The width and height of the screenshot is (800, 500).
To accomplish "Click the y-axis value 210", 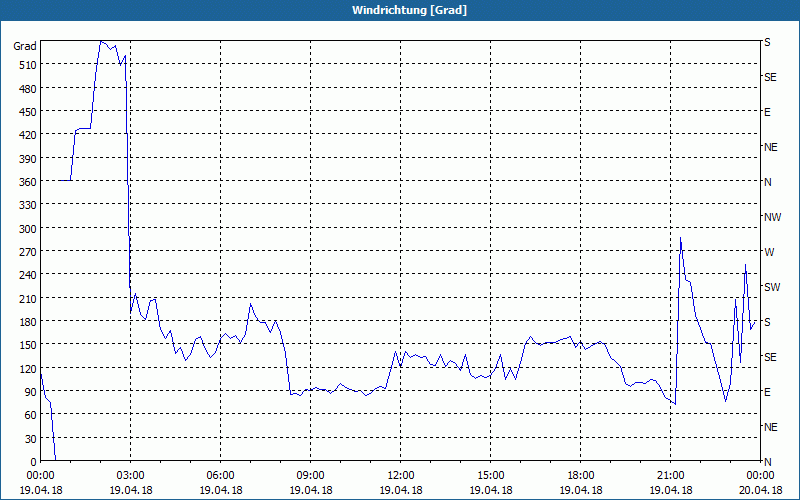I will tap(27, 298).
